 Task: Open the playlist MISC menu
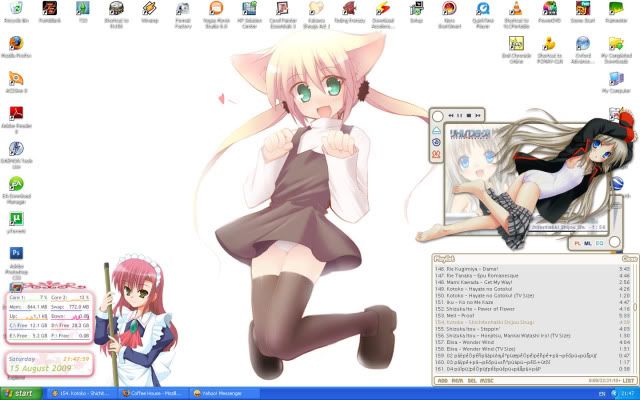(485, 382)
